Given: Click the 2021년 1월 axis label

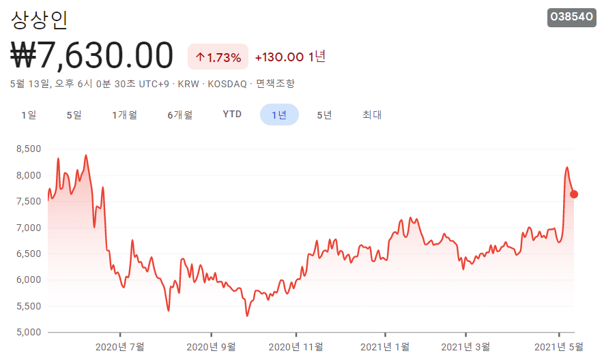Looking at the screenshot, I should (385, 347).
